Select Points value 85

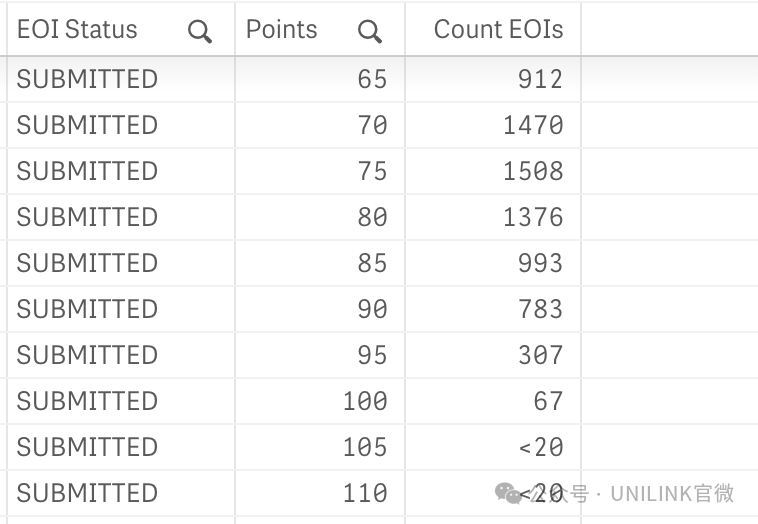(372, 262)
